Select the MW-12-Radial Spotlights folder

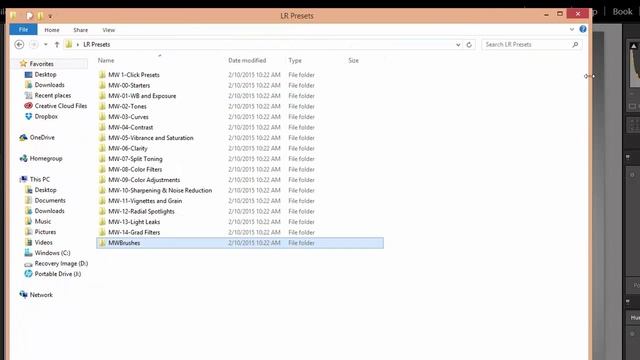tap(141, 211)
